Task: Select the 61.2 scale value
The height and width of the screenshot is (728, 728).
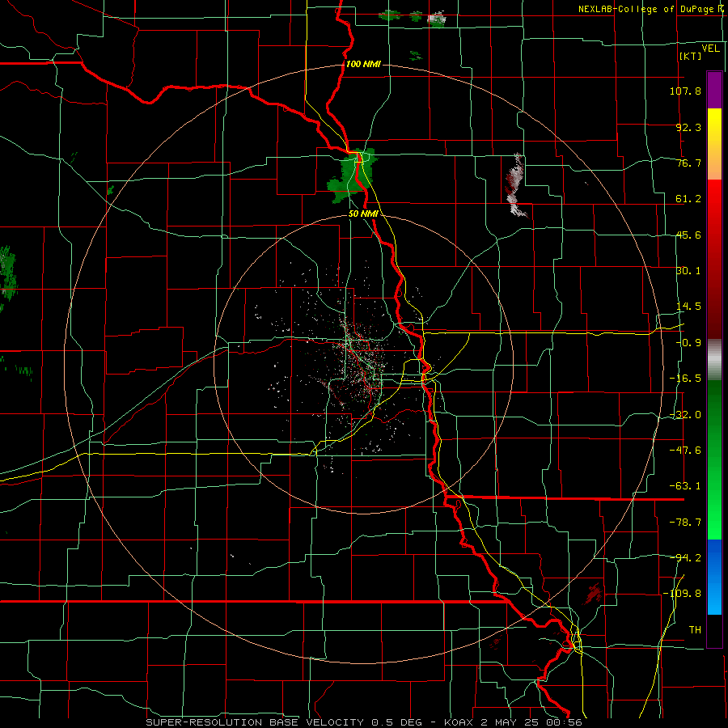Action: pyautogui.click(x=688, y=199)
